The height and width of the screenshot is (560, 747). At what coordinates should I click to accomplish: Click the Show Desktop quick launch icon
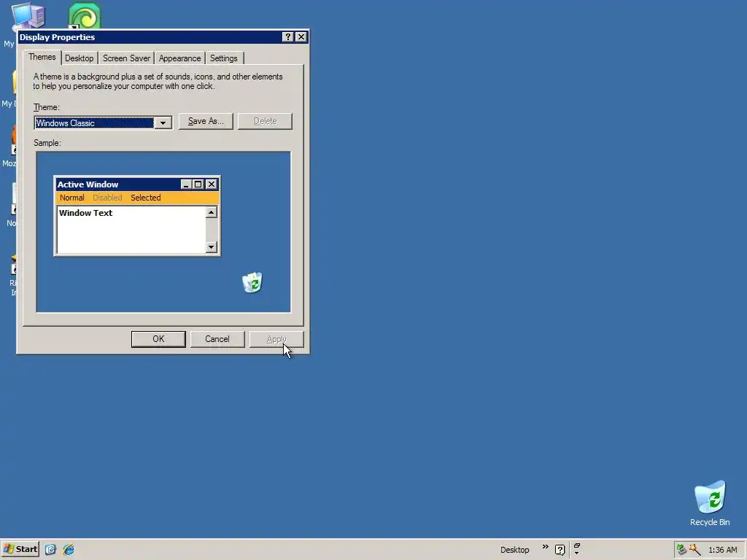coord(50,550)
